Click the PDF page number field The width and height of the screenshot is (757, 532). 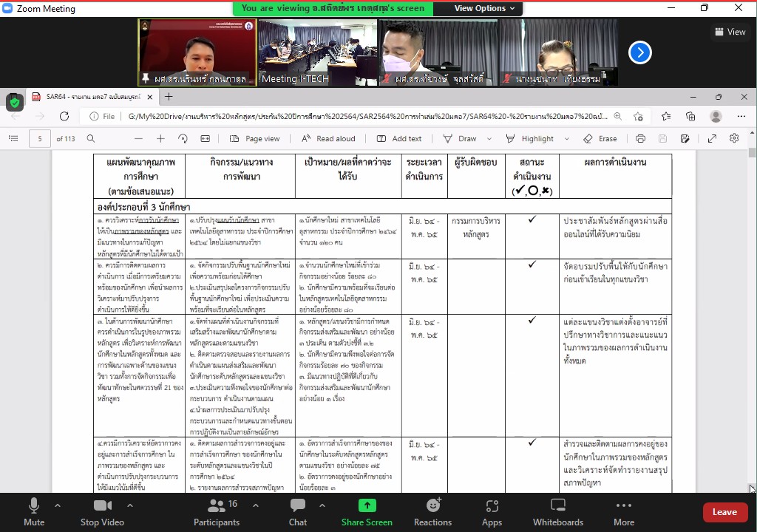tap(40, 139)
